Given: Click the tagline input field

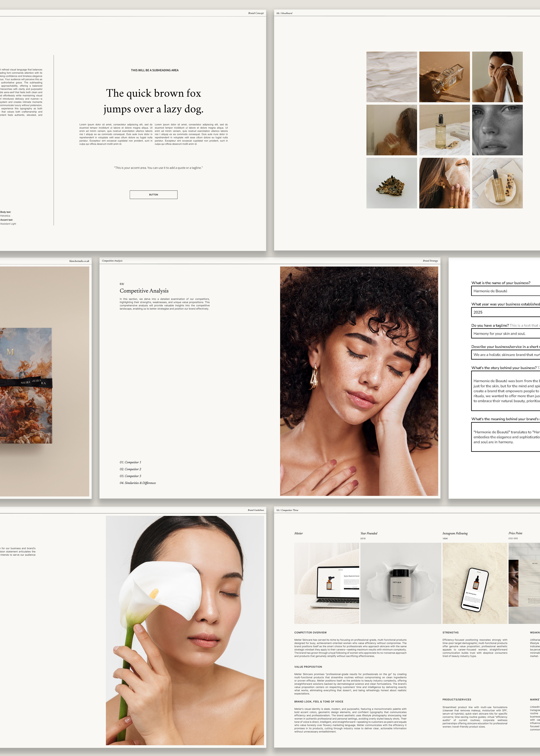Looking at the screenshot, I should tap(505, 334).
